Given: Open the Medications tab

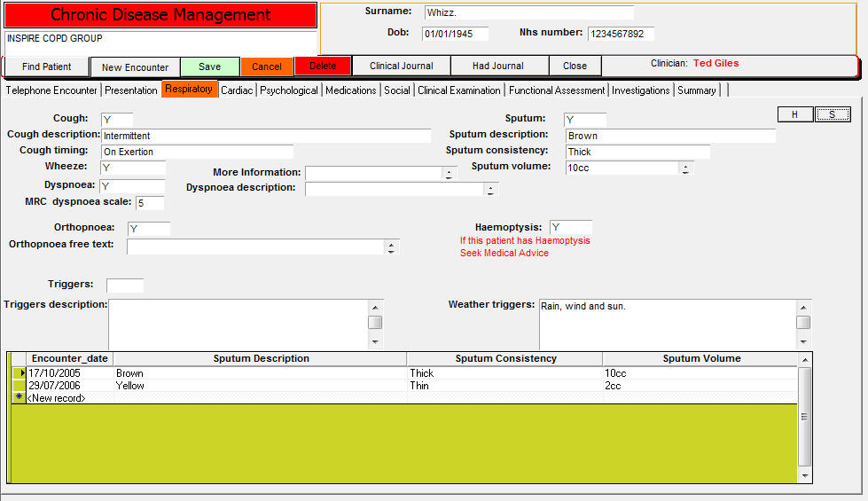Looking at the screenshot, I should pos(350,90).
